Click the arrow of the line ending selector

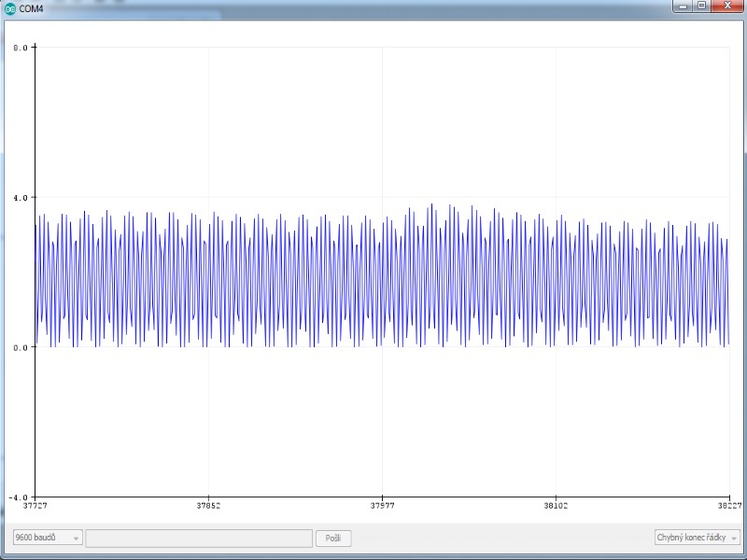[734, 539]
